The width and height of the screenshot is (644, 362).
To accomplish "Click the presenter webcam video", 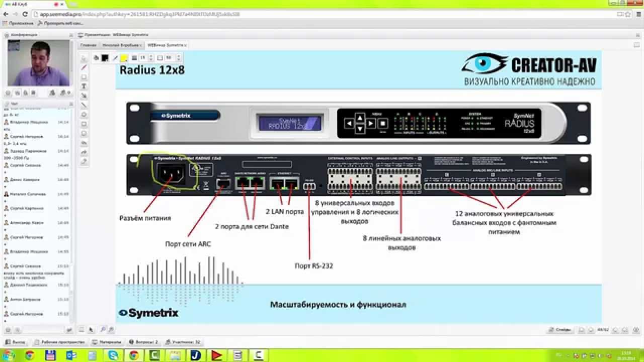I will point(39,62).
